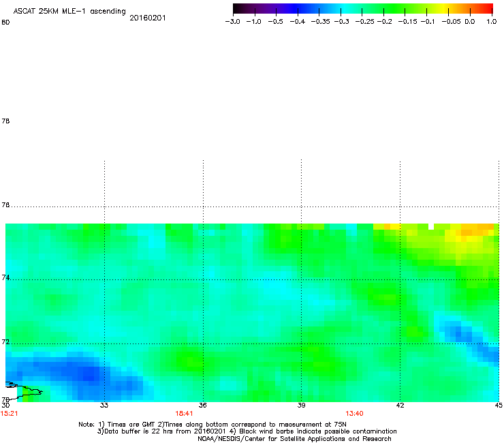Click latitude label 72
504x443 pixels.
[5, 342]
